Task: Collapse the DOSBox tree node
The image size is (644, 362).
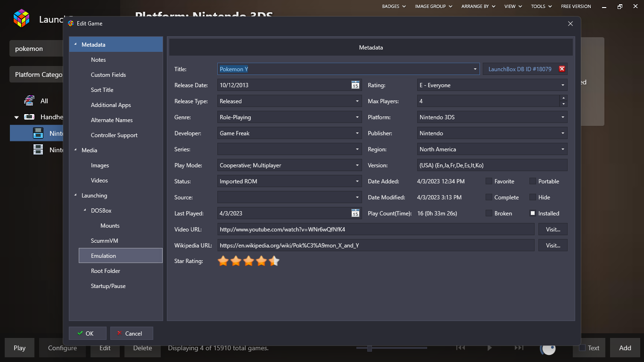Action: tap(85, 210)
